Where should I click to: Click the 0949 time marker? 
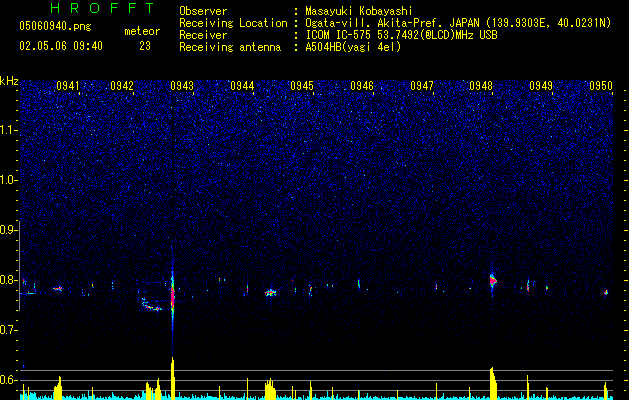tap(541, 86)
